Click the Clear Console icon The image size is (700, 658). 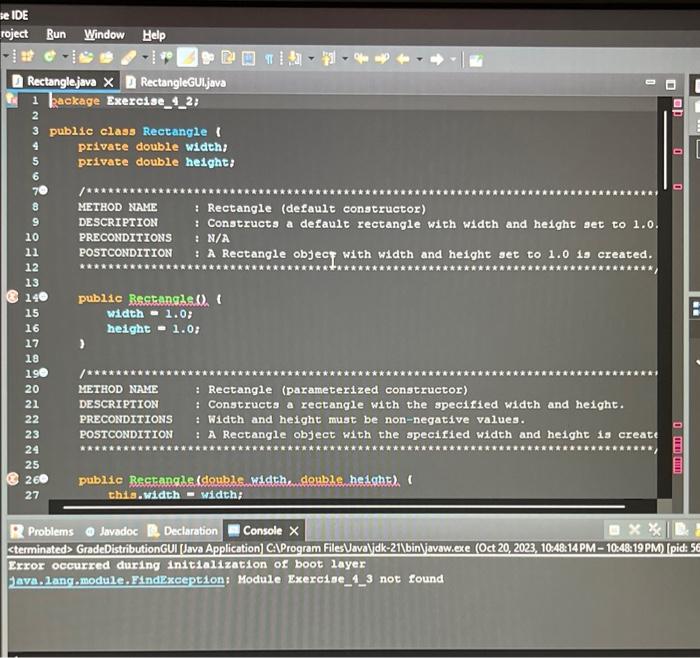coord(681,529)
